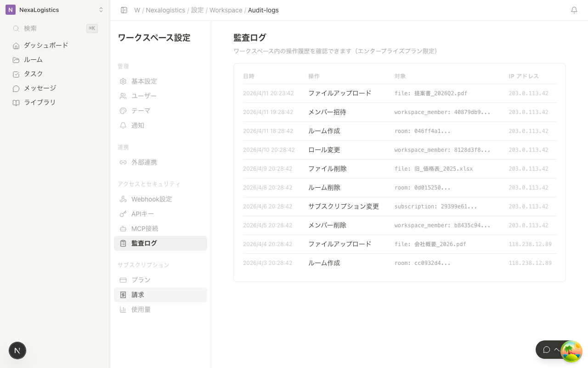Screen dimensions: 588x368
Task: Open notifications bell icon
Action: [574, 10]
